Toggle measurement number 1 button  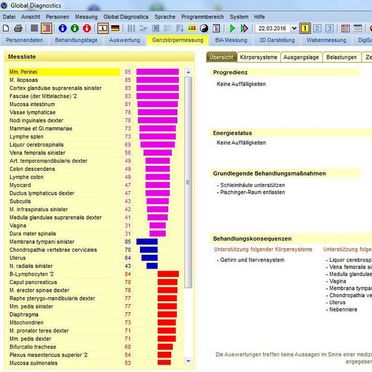click(305, 28)
